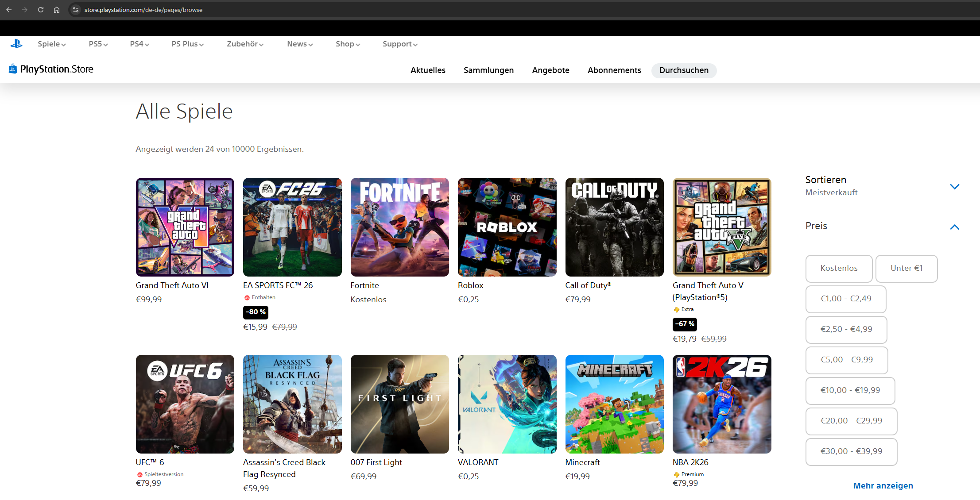Open the Call of Duty cover image

[x=615, y=227]
